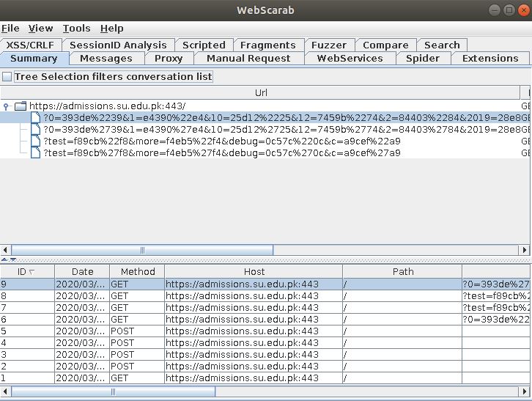Open the Help menu
Image resolution: width=532 pixels, height=401 pixels.
(111, 28)
